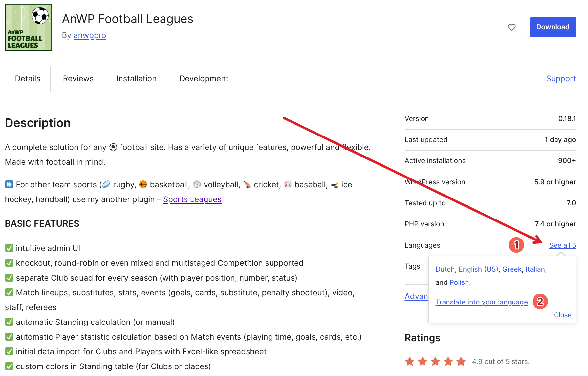Click the BASIC FEATURES heading
This screenshot has width=588, height=376.
tap(42, 224)
